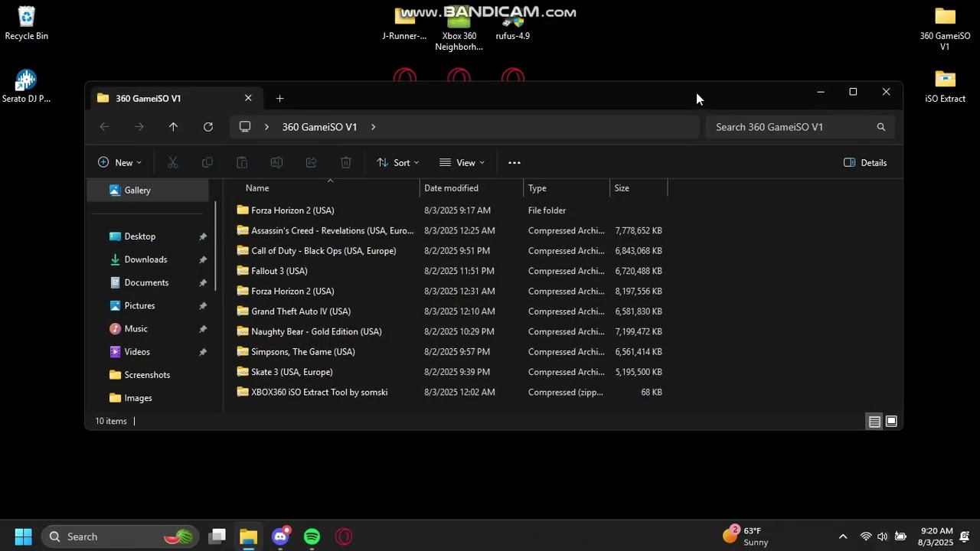This screenshot has width=980, height=551.
Task: Click the Share icon in toolbar
Action: [x=311, y=162]
